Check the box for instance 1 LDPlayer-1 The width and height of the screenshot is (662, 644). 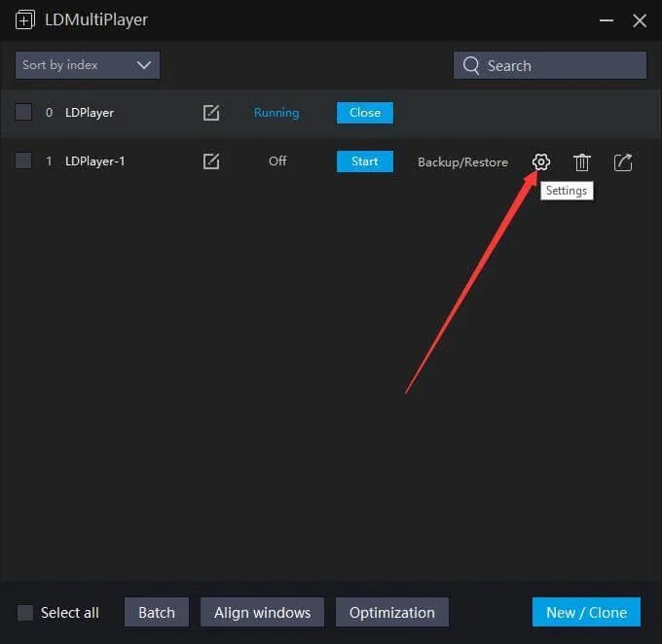[23, 161]
